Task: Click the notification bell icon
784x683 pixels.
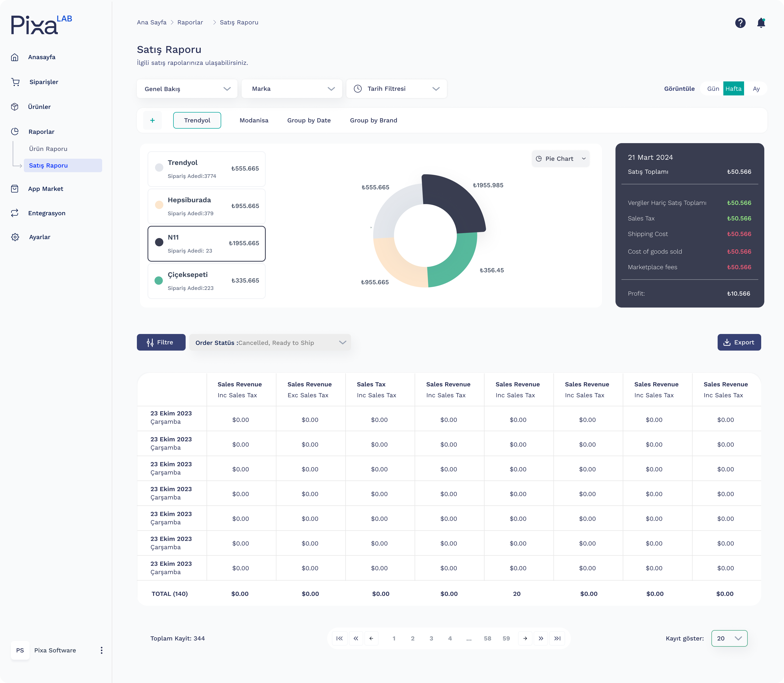Action: coord(761,23)
